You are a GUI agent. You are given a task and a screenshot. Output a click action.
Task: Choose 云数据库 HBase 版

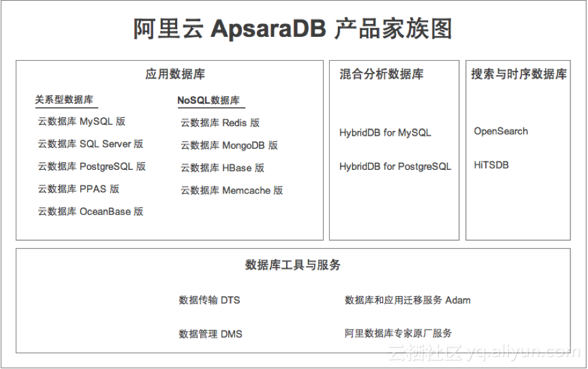click(x=222, y=168)
